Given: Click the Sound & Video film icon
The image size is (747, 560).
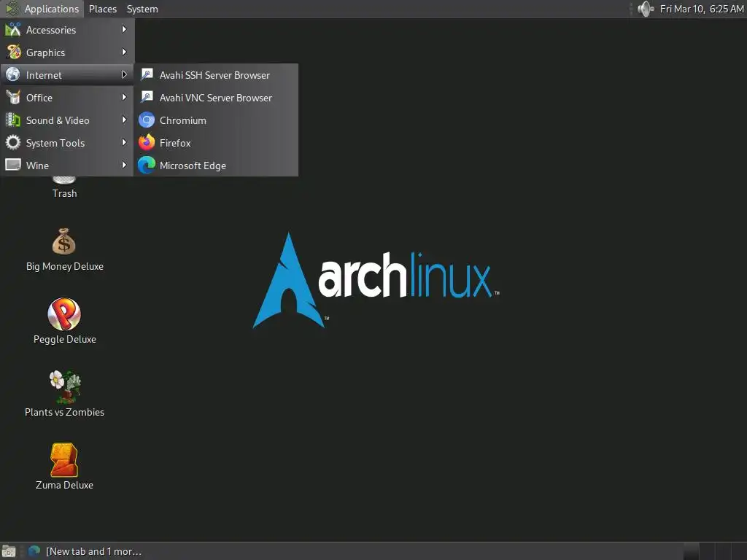Looking at the screenshot, I should [x=13, y=120].
